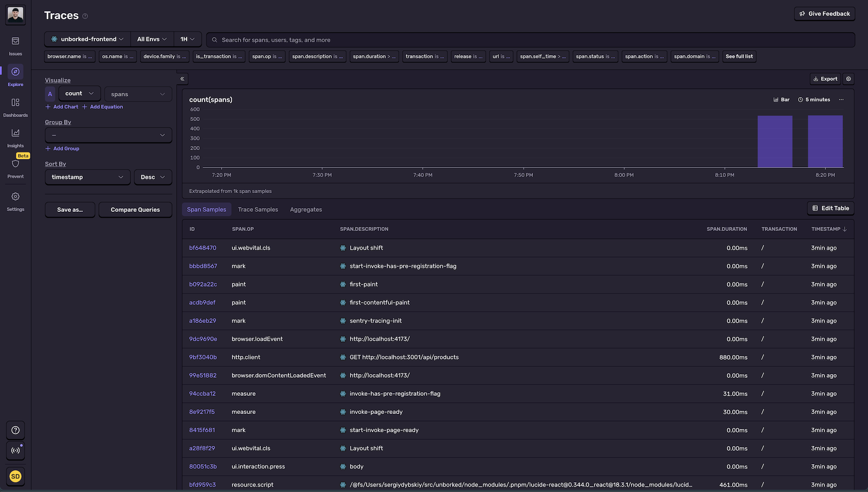
Task: Open the count aggregate dropdown
Action: tap(79, 94)
